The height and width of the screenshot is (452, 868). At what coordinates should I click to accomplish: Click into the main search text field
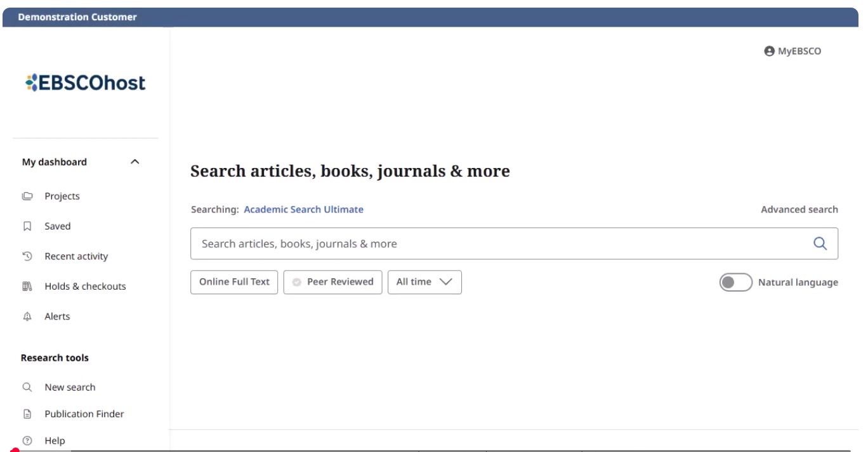pos(495,243)
